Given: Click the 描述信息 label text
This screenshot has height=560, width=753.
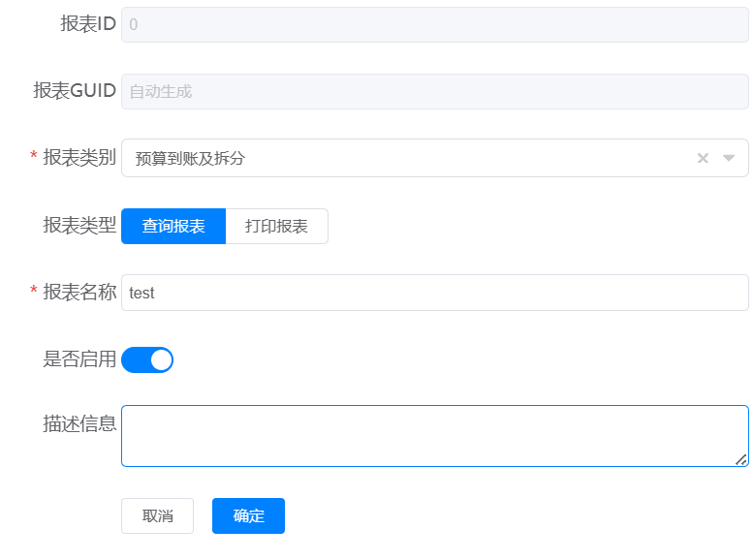Looking at the screenshot, I should pos(79,423).
